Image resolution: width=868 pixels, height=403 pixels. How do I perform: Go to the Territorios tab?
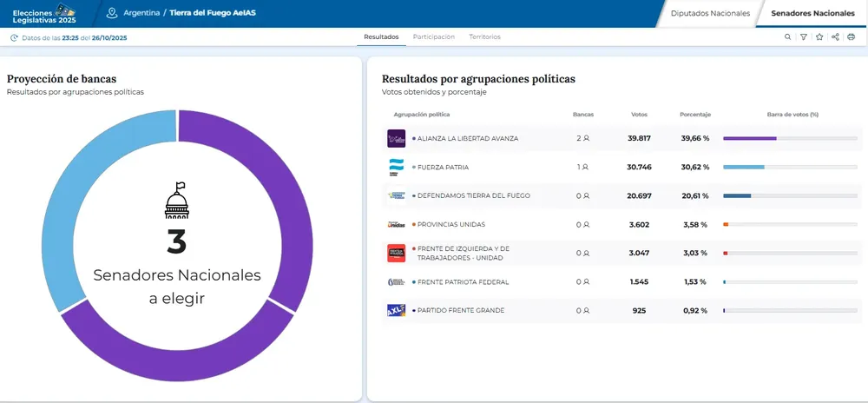(484, 37)
